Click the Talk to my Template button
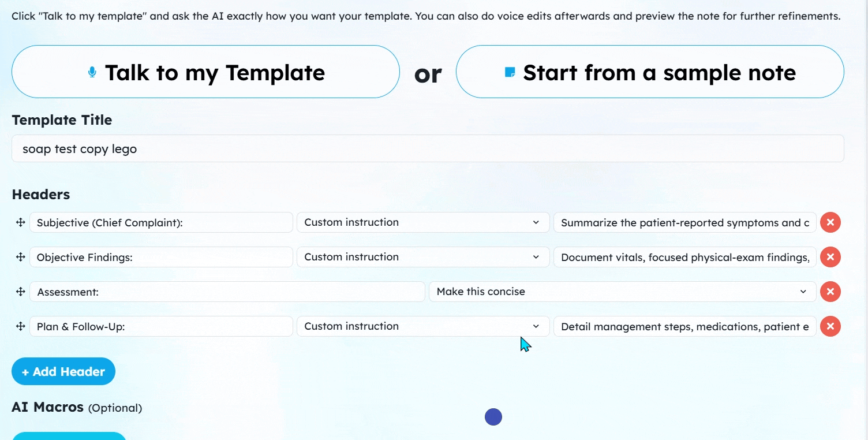 click(205, 72)
